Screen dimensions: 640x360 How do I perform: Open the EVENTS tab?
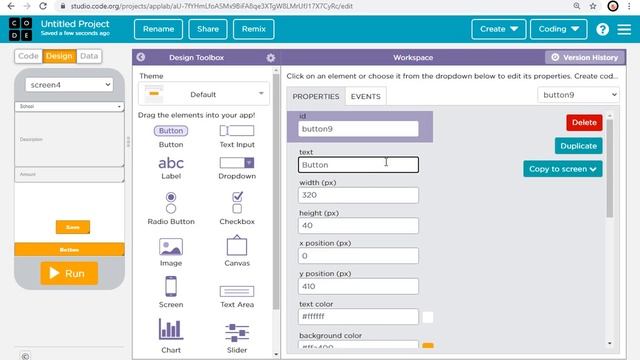click(366, 96)
